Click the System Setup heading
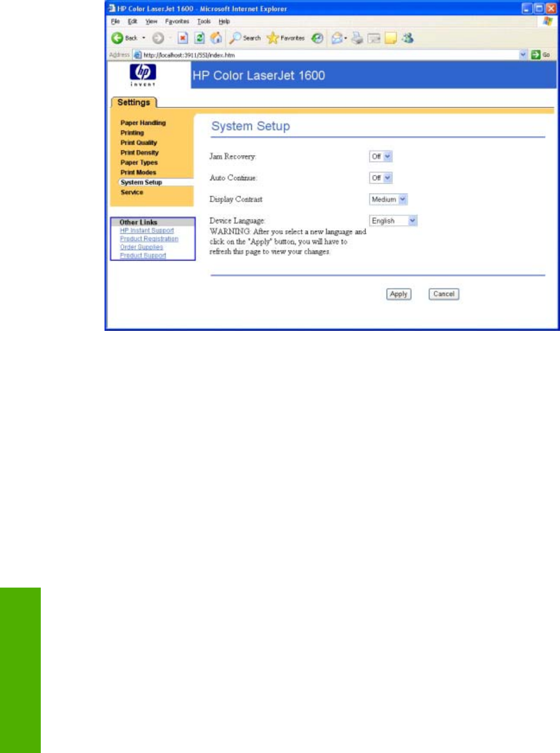The width and height of the screenshot is (560, 753). click(250, 126)
